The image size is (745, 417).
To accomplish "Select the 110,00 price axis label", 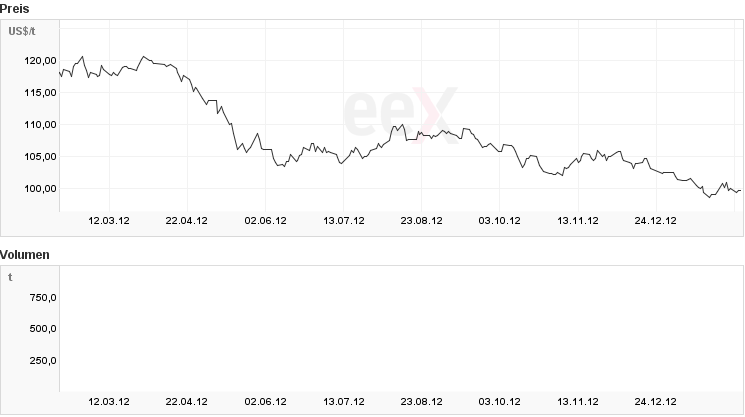I will click(x=39, y=125).
